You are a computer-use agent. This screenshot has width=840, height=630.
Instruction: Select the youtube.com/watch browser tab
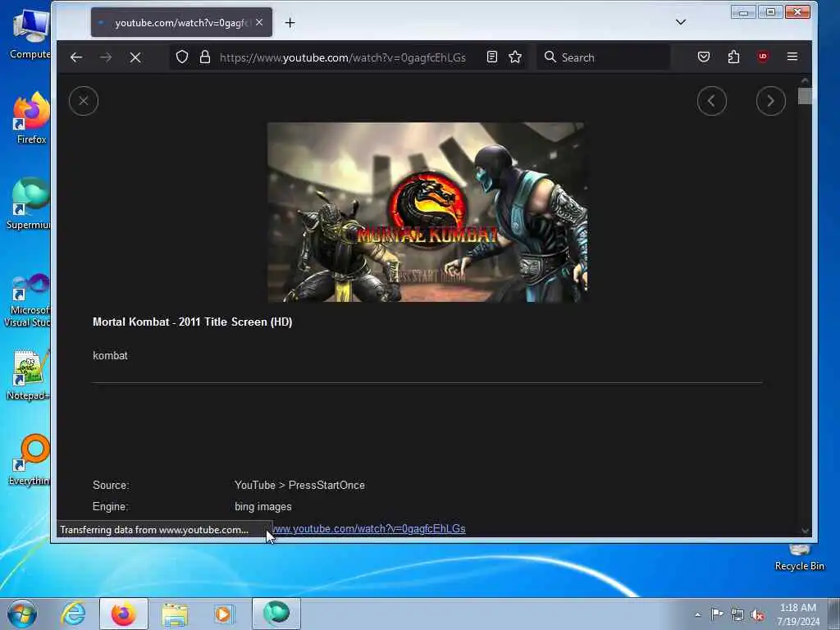tap(181, 22)
